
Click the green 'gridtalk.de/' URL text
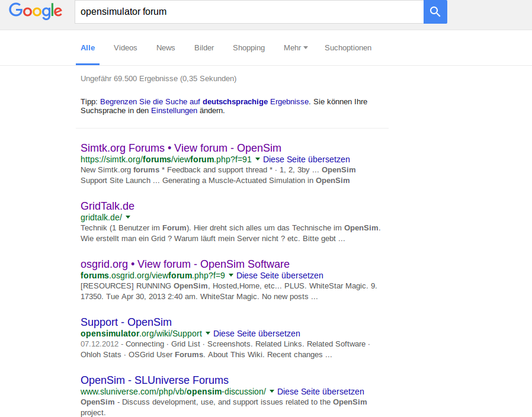pos(101,217)
